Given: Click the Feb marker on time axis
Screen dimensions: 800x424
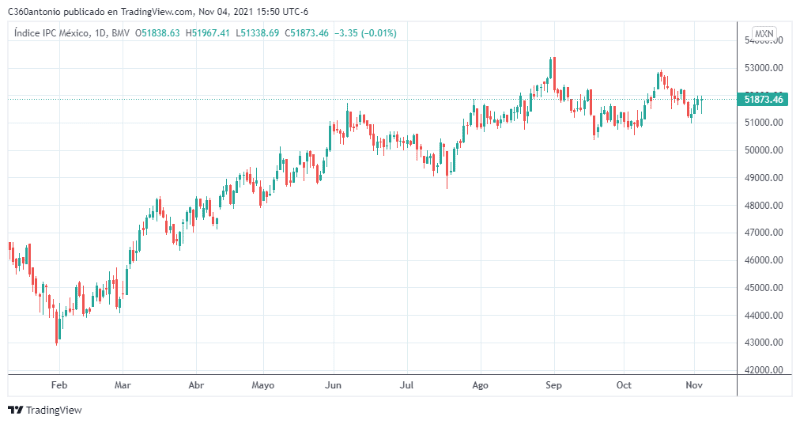Looking at the screenshot, I should (58, 384).
